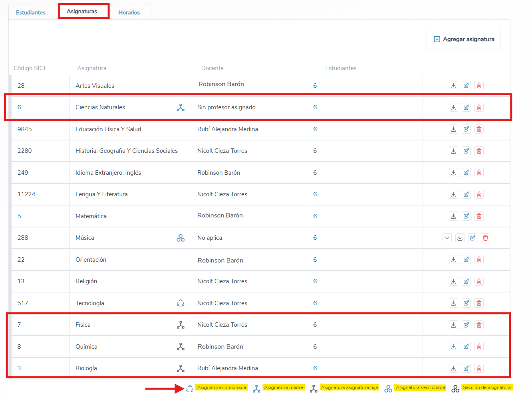Delete the Biología subject
The image size is (532, 401).
pyautogui.click(x=479, y=368)
